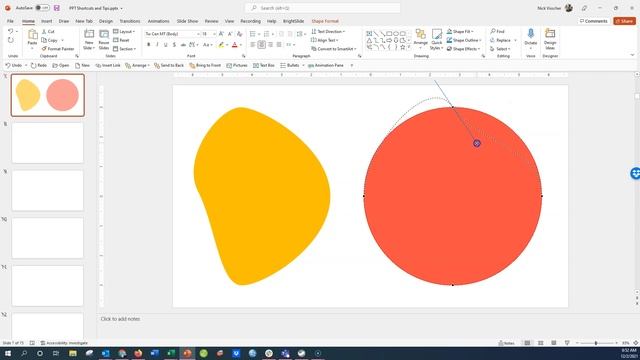Viewport: 640px width, 360px height.
Task: Open the Shape Fill dropdown
Action: point(460,31)
